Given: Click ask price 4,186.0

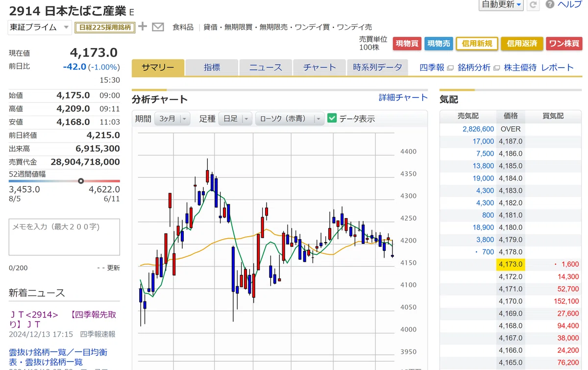Looking at the screenshot, I should pos(511,153).
